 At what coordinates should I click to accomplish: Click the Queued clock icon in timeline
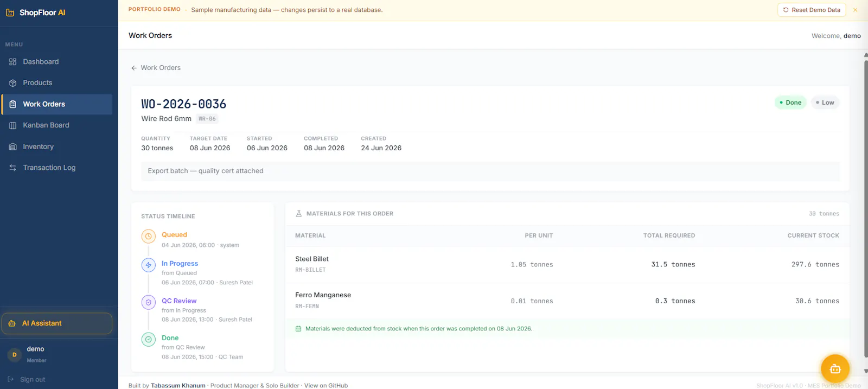click(x=148, y=237)
